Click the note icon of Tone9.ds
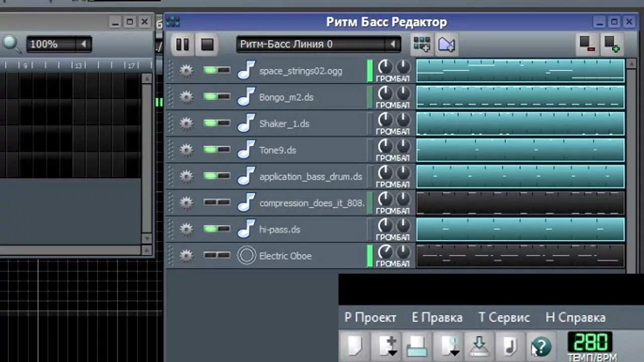The width and height of the screenshot is (644, 362). 247,150
